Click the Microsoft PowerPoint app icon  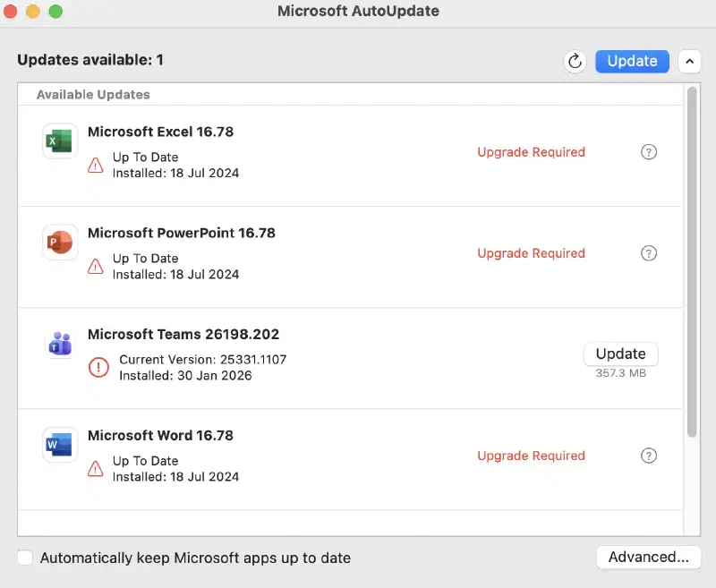59,242
